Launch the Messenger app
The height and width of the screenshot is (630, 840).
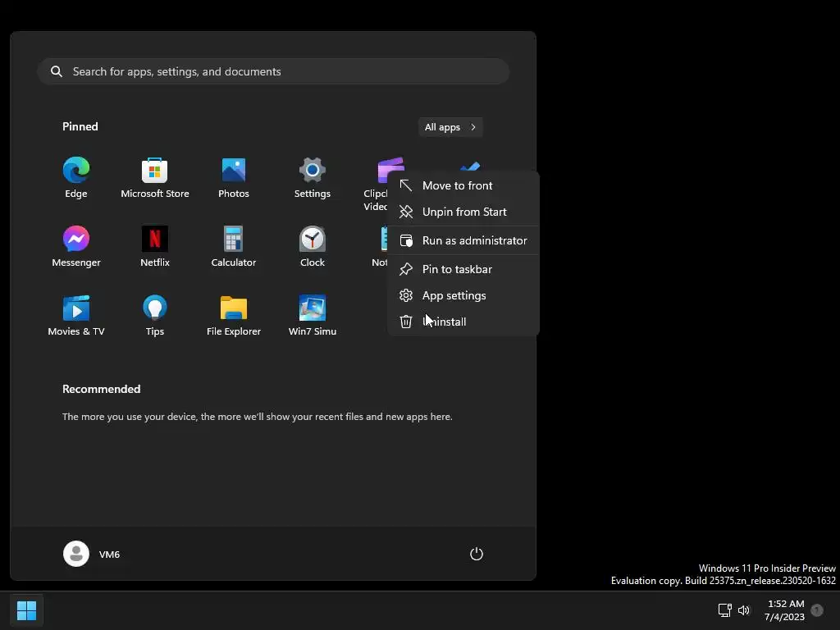point(76,247)
